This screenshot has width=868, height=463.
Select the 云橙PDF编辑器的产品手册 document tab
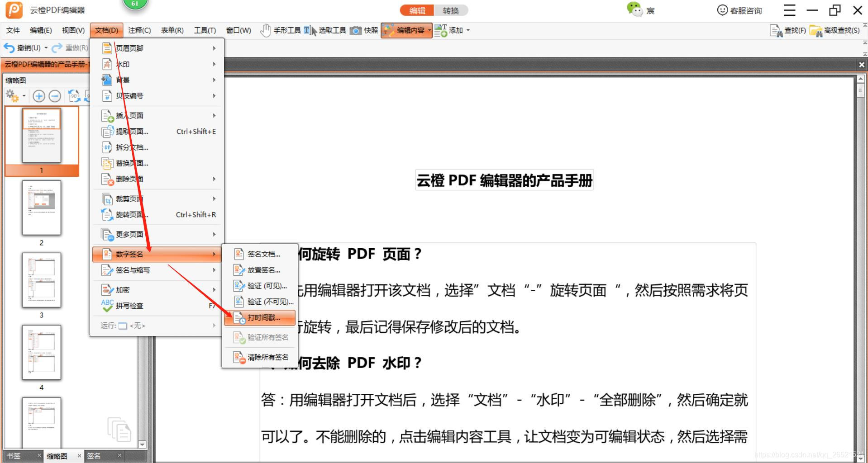pyautogui.click(x=47, y=64)
